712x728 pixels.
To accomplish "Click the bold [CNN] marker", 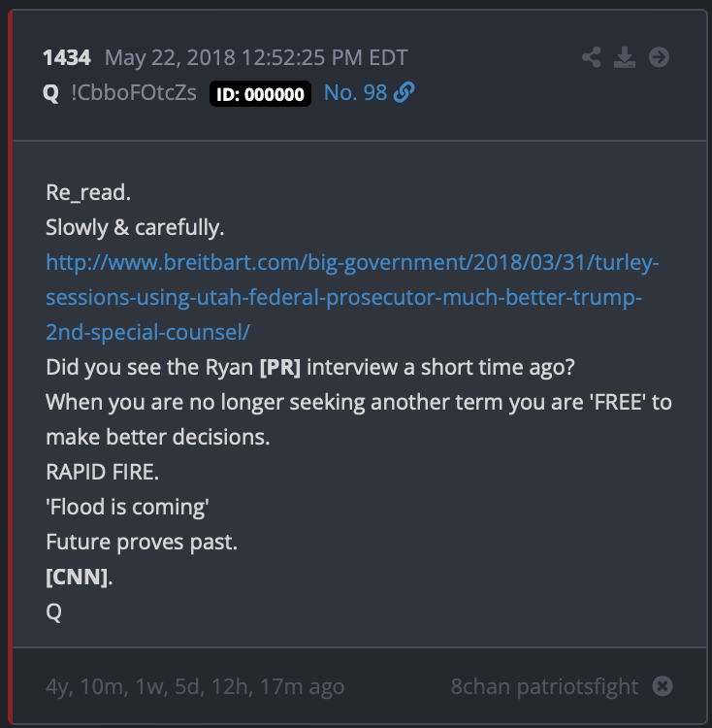I will [x=77, y=577].
